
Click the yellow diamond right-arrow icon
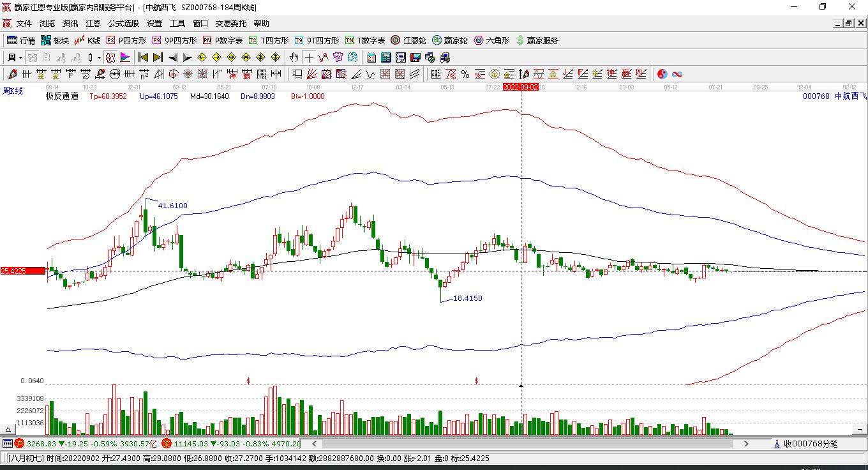(x=216, y=57)
